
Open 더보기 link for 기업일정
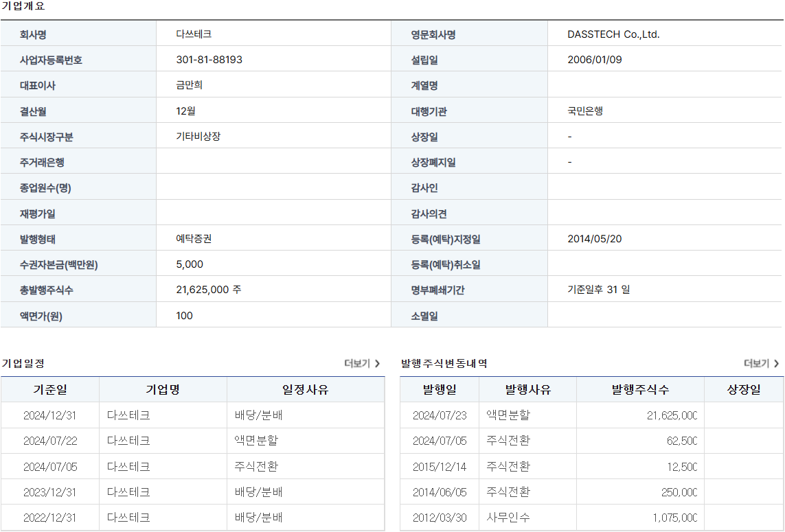click(361, 363)
